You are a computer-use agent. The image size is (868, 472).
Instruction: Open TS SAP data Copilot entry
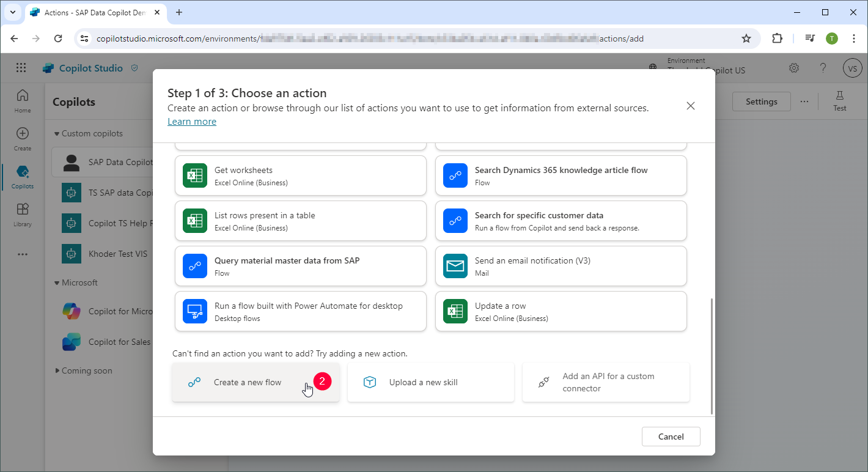click(103, 193)
